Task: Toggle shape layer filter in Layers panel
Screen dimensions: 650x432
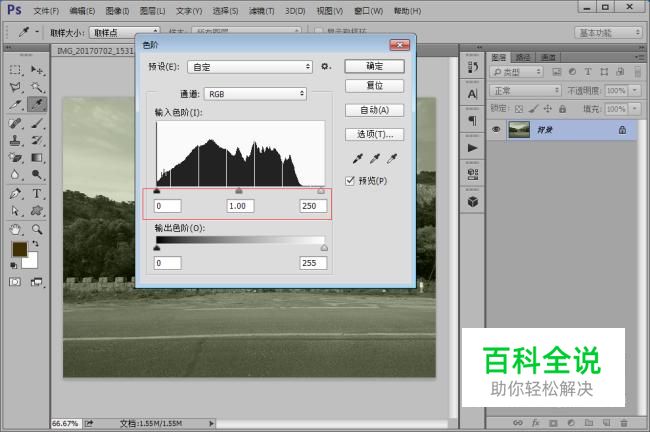Action: tap(604, 72)
